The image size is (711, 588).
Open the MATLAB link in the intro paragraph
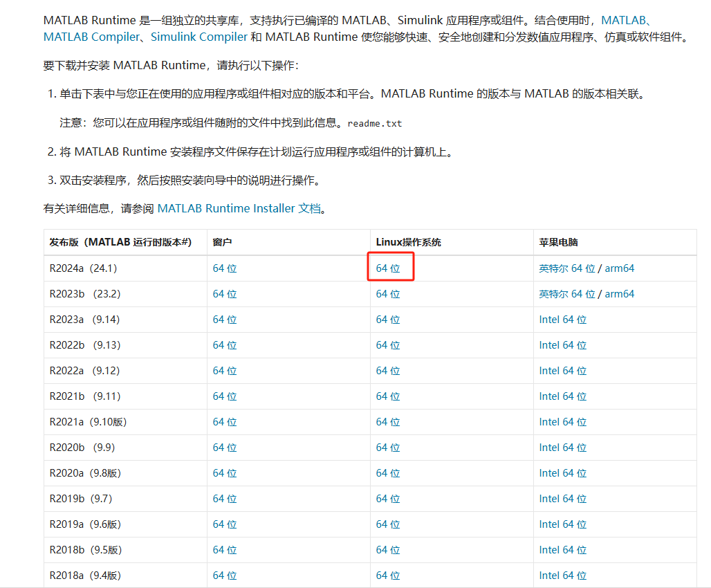coord(623,21)
